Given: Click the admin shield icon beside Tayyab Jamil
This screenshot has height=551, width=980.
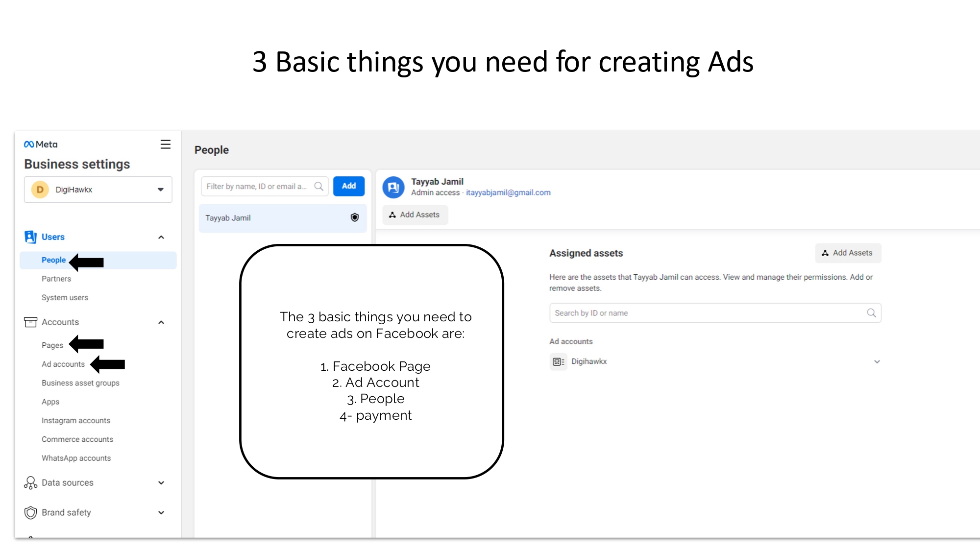Looking at the screenshot, I should tap(355, 218).
